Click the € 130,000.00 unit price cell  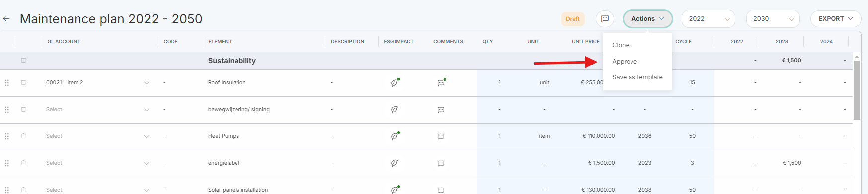pos(598,190)
